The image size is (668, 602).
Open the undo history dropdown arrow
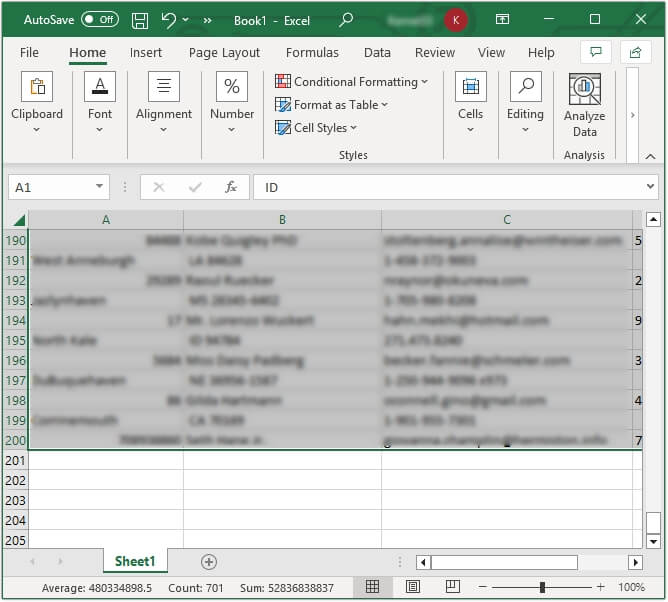[x=185, y=20]
